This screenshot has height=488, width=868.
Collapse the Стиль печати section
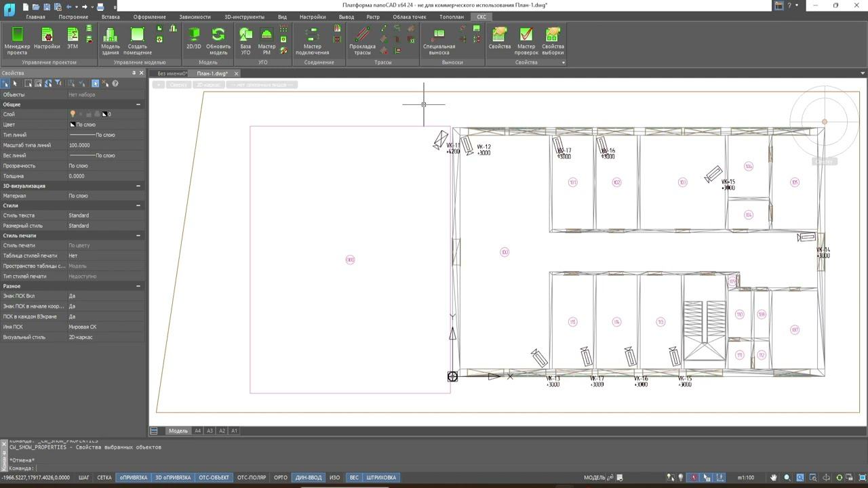tap(138, 235)
